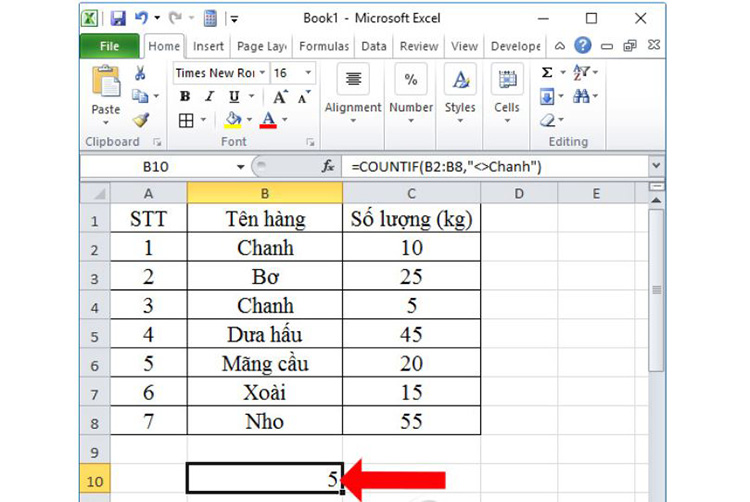Open the Name Box dropdown arrow

pyautogui.click(x=241, y=167)
